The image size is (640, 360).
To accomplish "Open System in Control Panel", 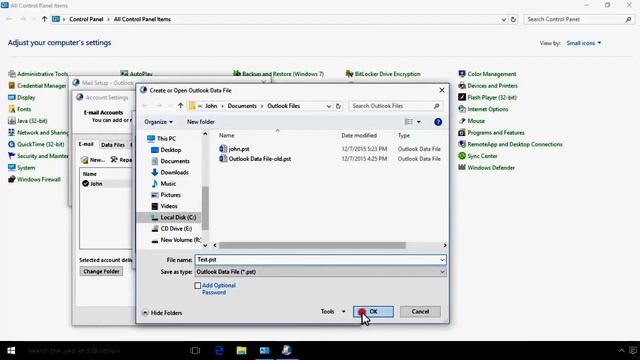I will [22, 168].
